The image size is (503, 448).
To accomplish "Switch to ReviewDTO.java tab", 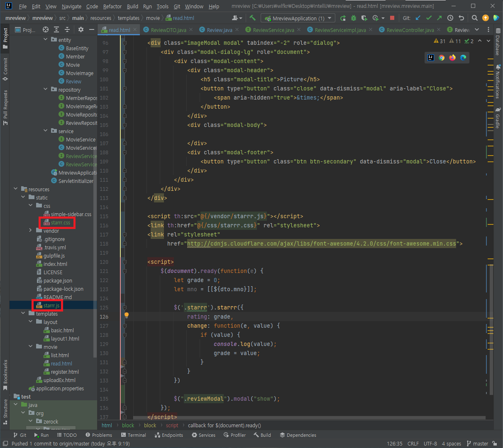I will [x=168, y=30].
